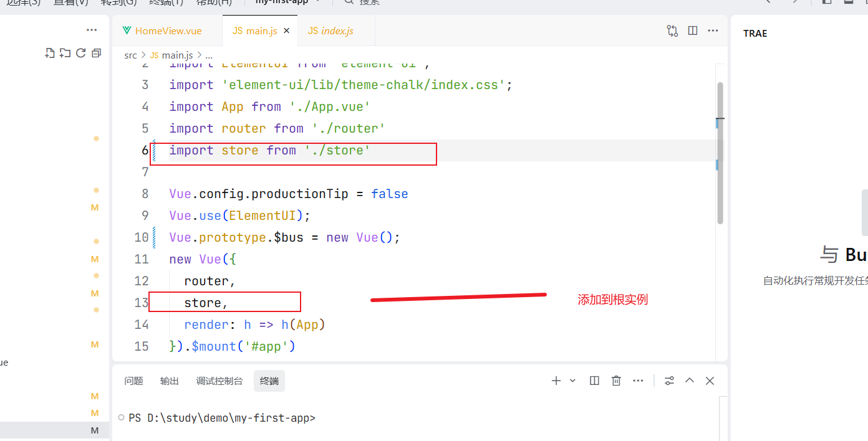Open source control changes with the compare icon
This screenshot has height=441, width=868.
click(x=672, y=30)
